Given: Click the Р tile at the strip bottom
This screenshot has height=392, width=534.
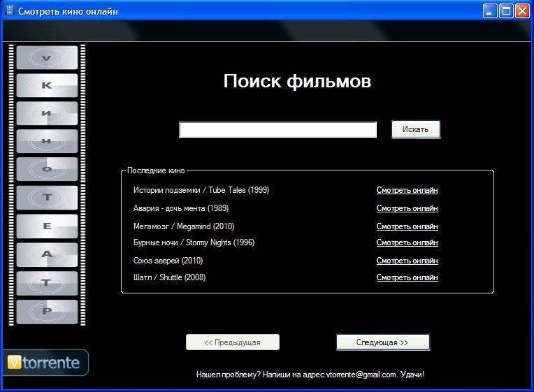Looking at the screenshot, I should [x=47, y=312].
